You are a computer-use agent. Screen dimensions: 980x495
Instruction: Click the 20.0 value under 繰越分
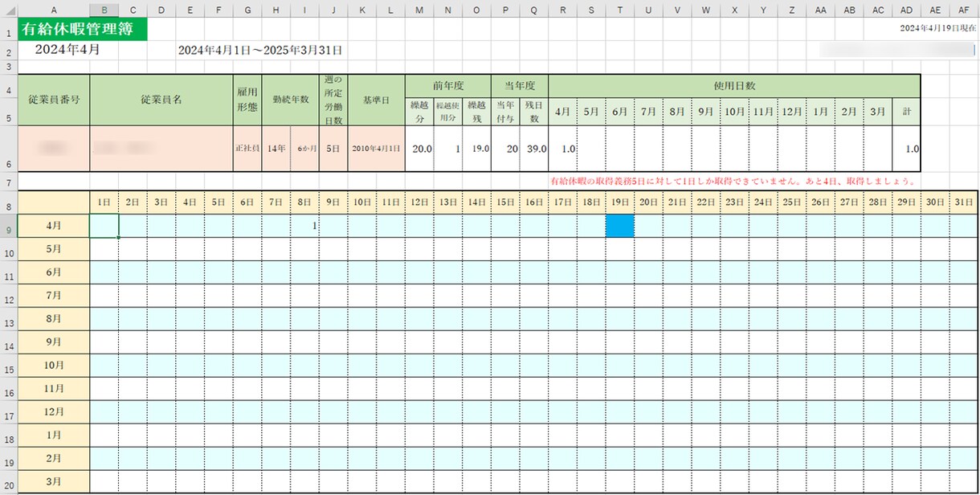click(x=419, y=149)
